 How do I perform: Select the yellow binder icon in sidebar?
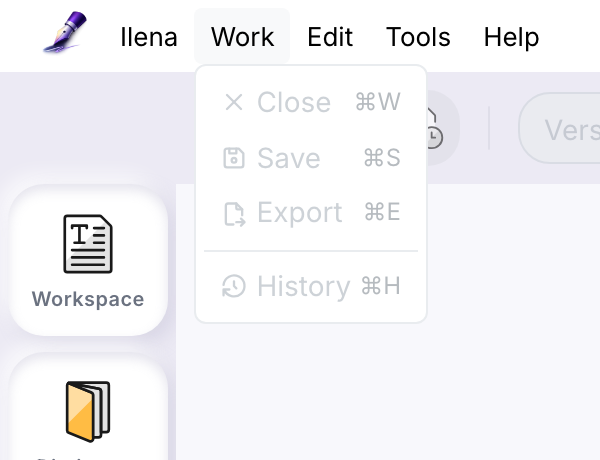(88, 411)
